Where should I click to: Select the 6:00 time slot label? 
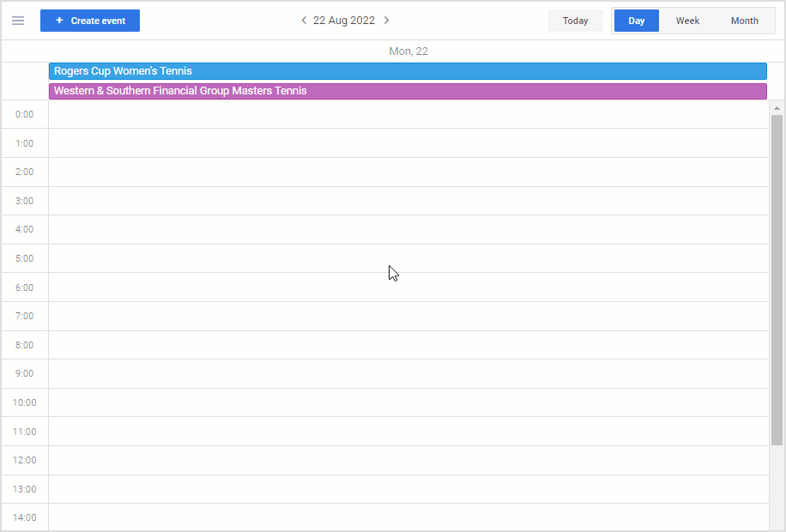[x=24, y=287]
